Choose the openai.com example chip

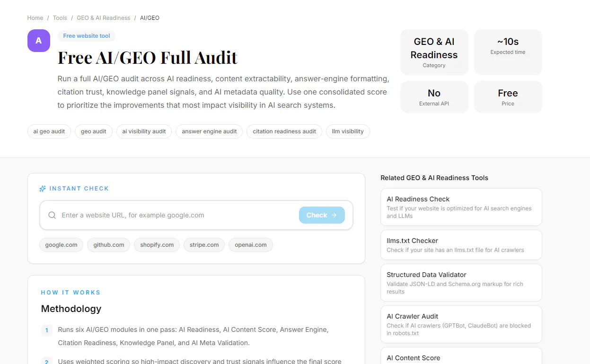pyautogui.click(x=251, y=245)
